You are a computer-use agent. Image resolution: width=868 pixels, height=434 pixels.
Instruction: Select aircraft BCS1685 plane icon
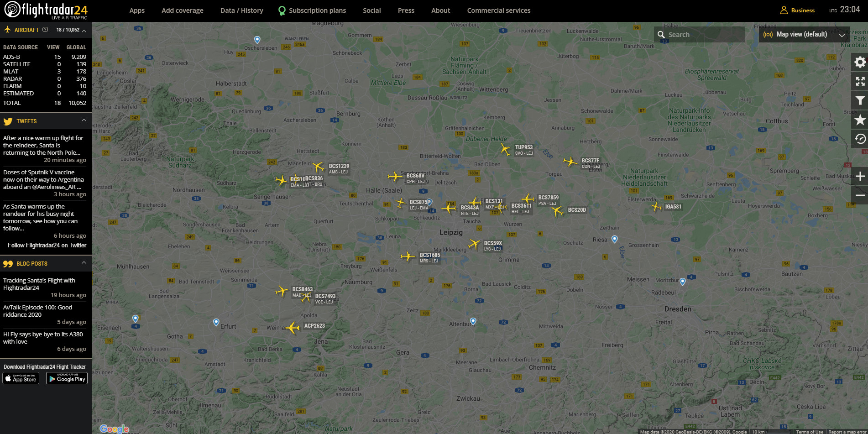coord(408,256)
